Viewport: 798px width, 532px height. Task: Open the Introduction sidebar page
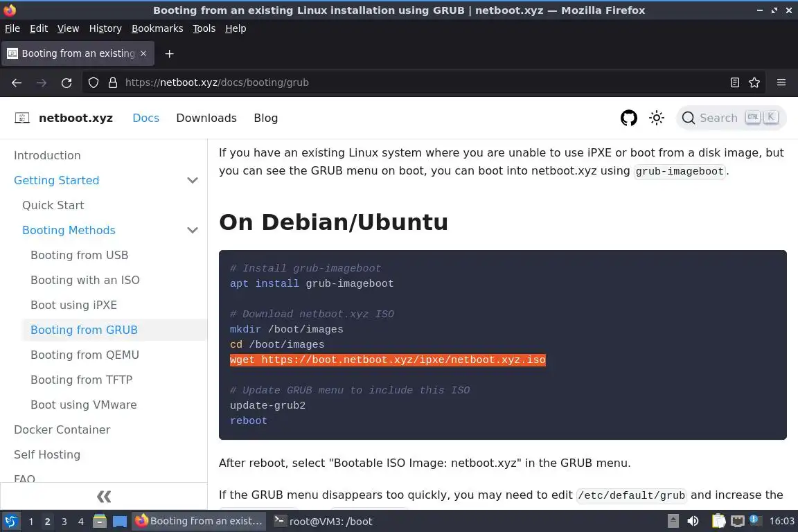pos(47,155)
